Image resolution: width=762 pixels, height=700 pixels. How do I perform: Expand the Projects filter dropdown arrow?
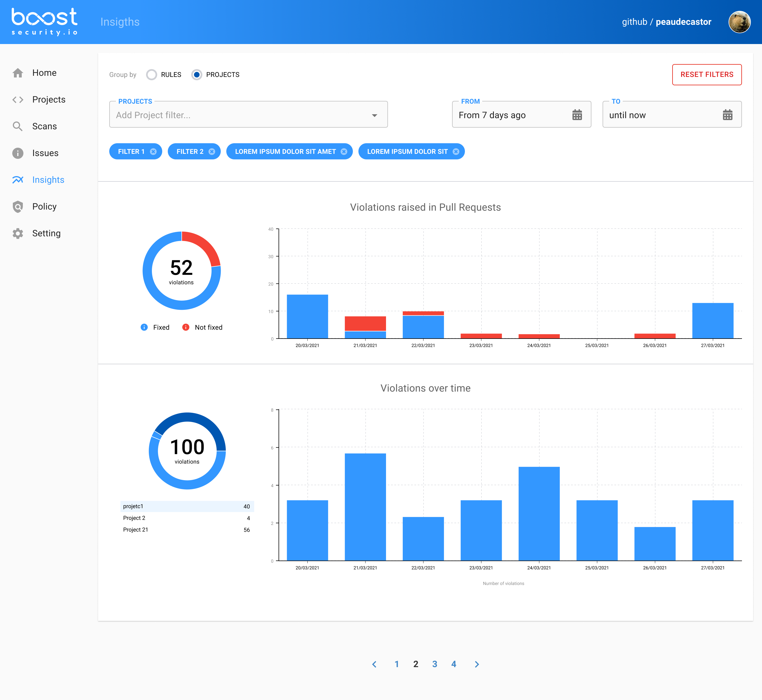point(374,115)
